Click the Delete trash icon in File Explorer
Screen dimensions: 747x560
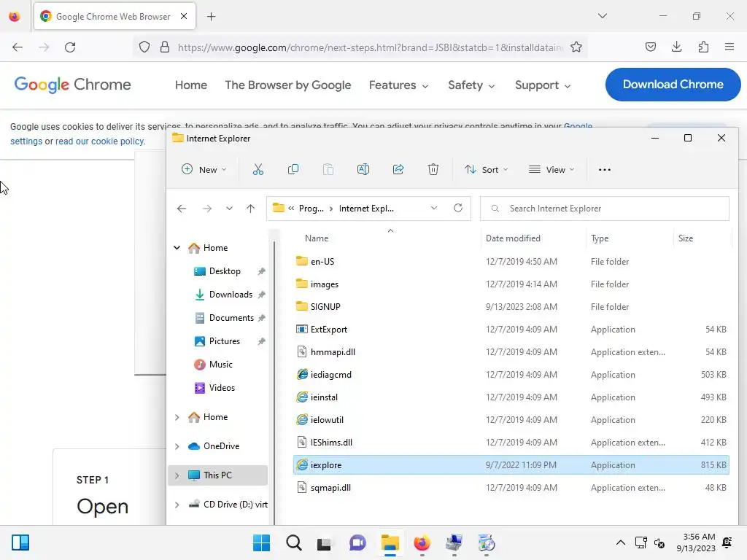(433, 169)
